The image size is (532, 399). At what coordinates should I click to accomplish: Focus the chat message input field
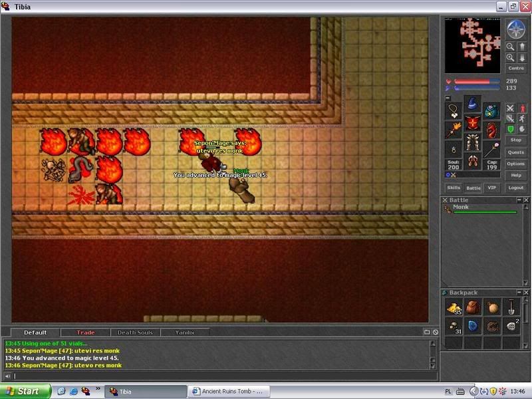225,376
